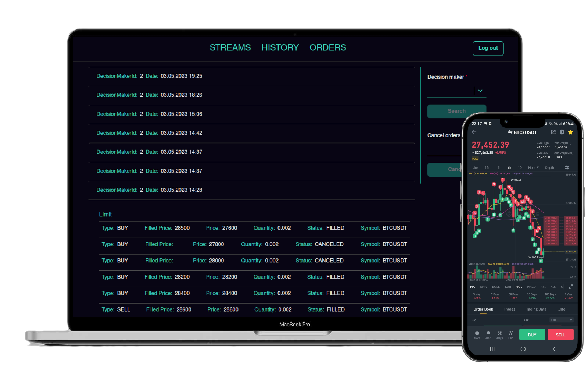Tap the back arrow in the trading app
Image resolution: width=588 pixels, height=368 pixels.
pyautogui.click(x=474, y=132)
